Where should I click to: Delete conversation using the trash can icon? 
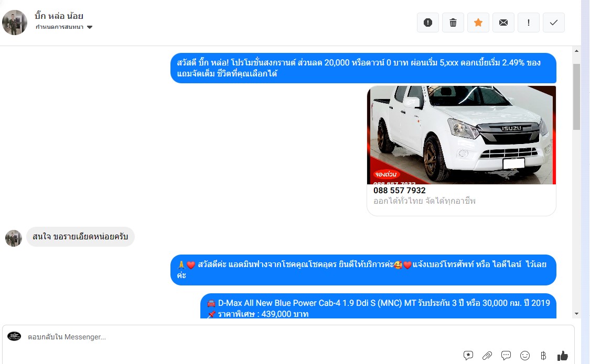pos(453,23)
